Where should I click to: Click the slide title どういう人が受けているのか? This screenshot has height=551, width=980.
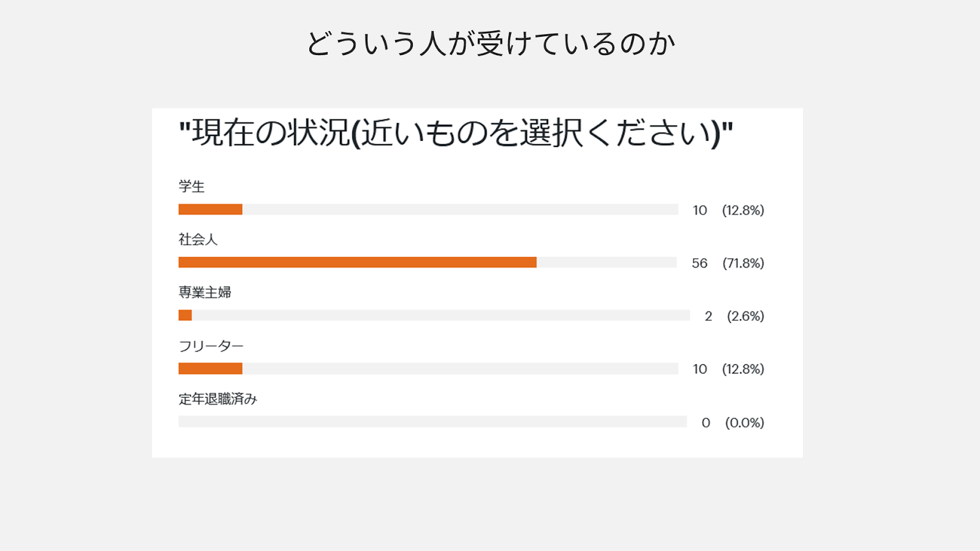(x=491, y=44)
